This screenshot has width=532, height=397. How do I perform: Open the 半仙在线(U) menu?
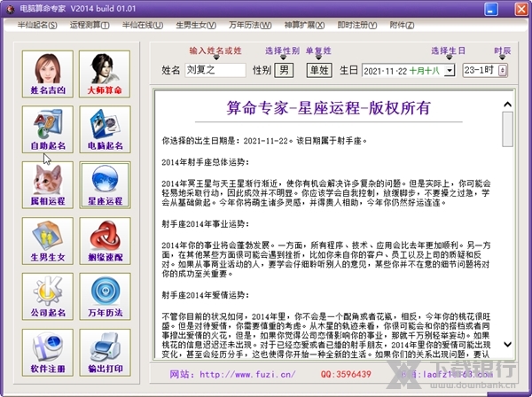pos(143,25)
